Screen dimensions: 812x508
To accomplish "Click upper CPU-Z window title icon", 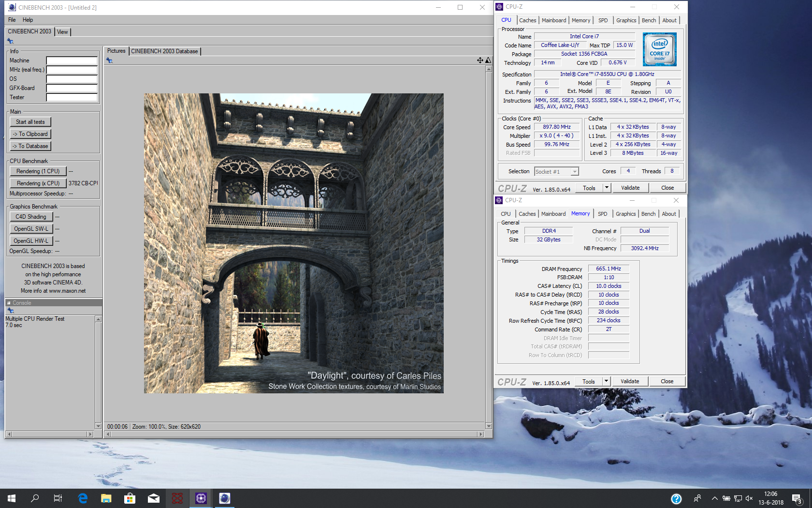I will (499, 7).
